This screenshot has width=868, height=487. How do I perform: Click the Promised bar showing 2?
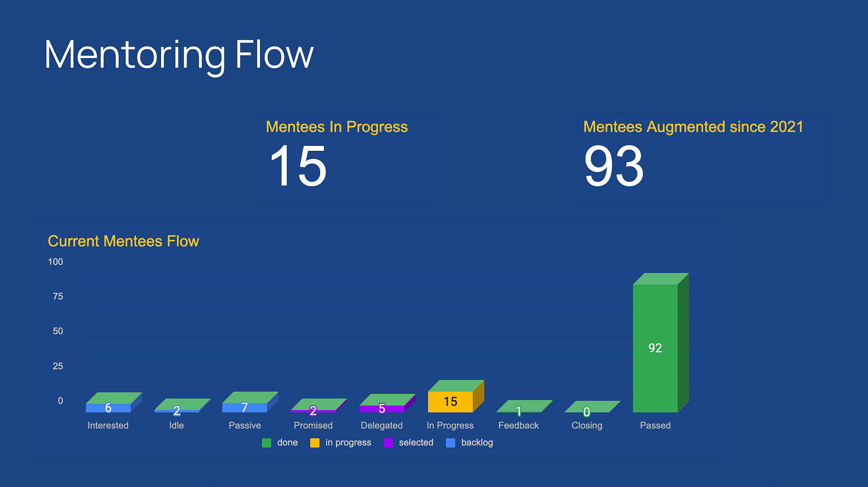[x=318, y=406]
